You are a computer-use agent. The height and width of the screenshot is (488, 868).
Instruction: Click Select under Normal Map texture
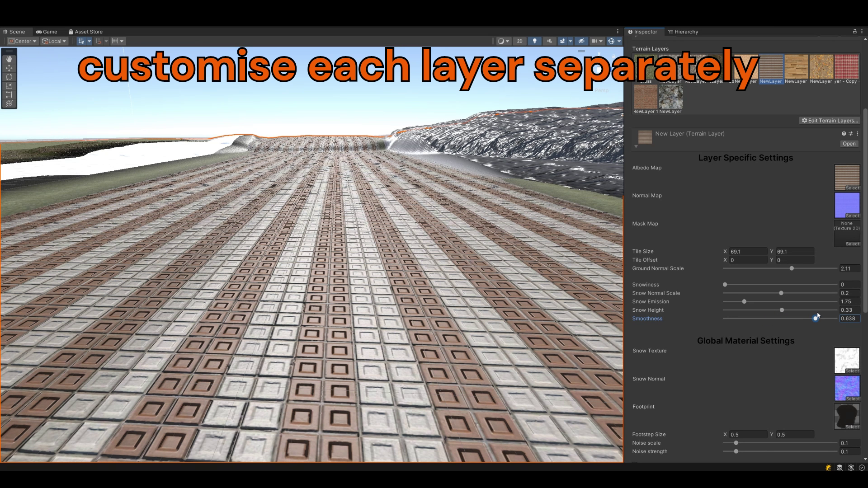pyautogui.click(x=852, y=216)
